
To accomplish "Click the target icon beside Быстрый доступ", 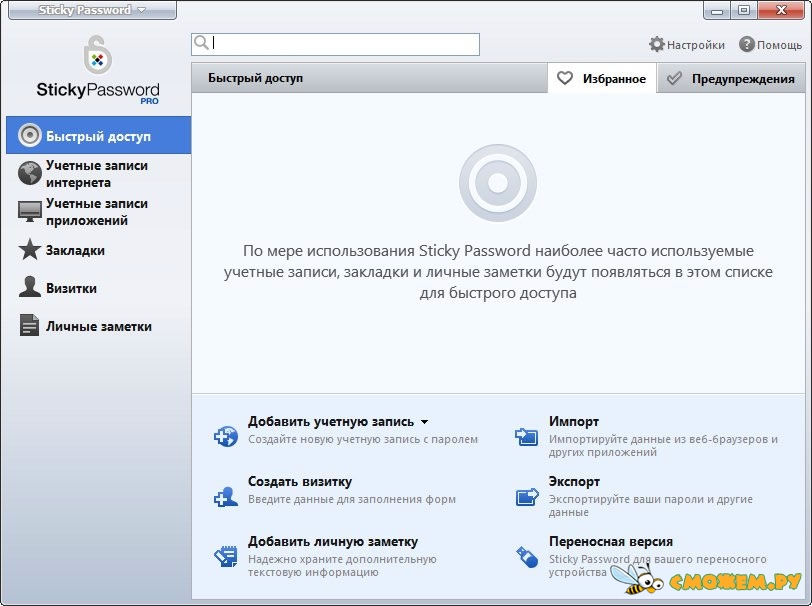I will pyautogui.click(x=30, y=135).
